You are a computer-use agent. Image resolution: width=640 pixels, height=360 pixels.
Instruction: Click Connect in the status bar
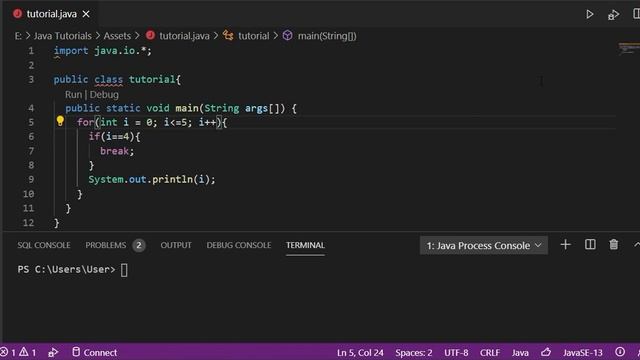pos(95,352)
